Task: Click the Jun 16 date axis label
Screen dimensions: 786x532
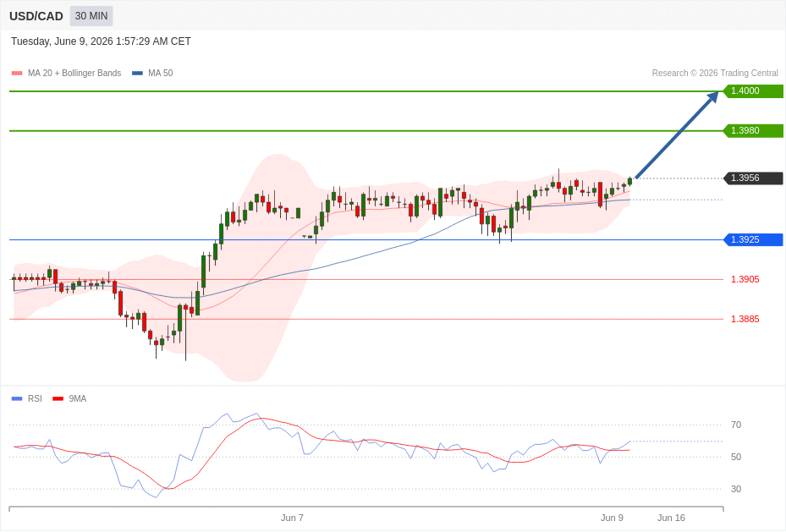Action: click(671, 518)
